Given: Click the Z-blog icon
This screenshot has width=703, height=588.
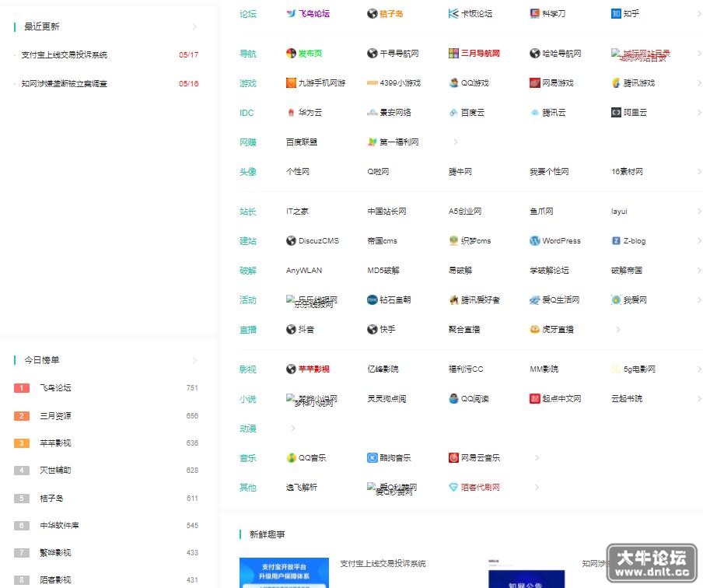Looking at the screenshot, I should pyautogui.click(x=616, y=241).
